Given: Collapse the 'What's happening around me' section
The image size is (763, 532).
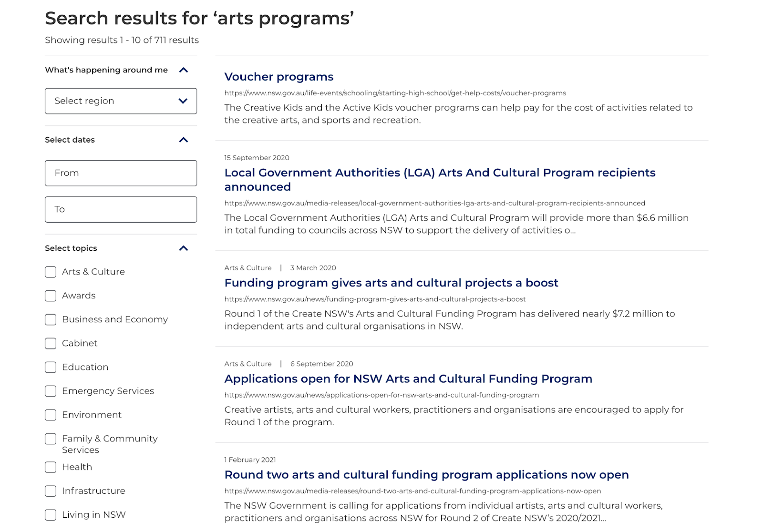Looking at the screenshot, I should (183, 70).
